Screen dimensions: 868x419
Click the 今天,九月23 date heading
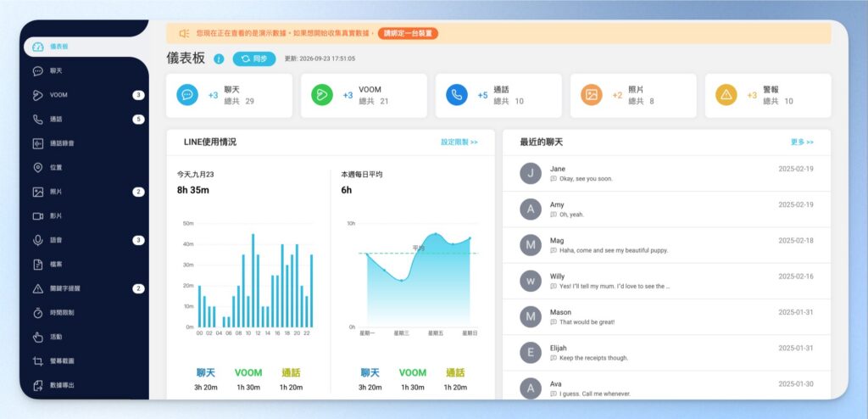[196, 174]
